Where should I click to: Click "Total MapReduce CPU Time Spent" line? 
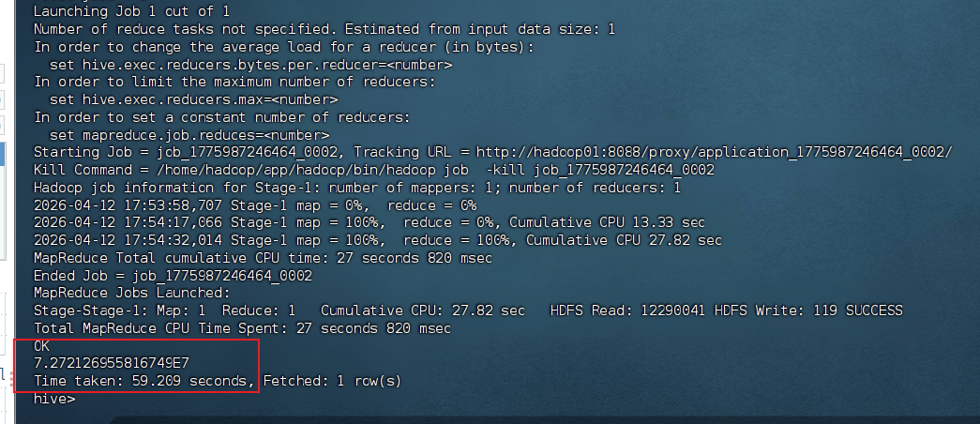click(x=243, y=327)
